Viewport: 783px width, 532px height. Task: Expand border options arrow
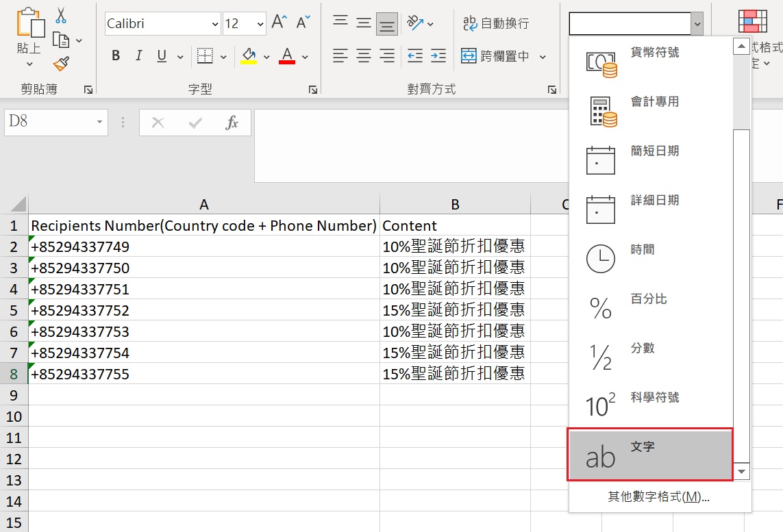pyautogui.click(x=223, y=57)
